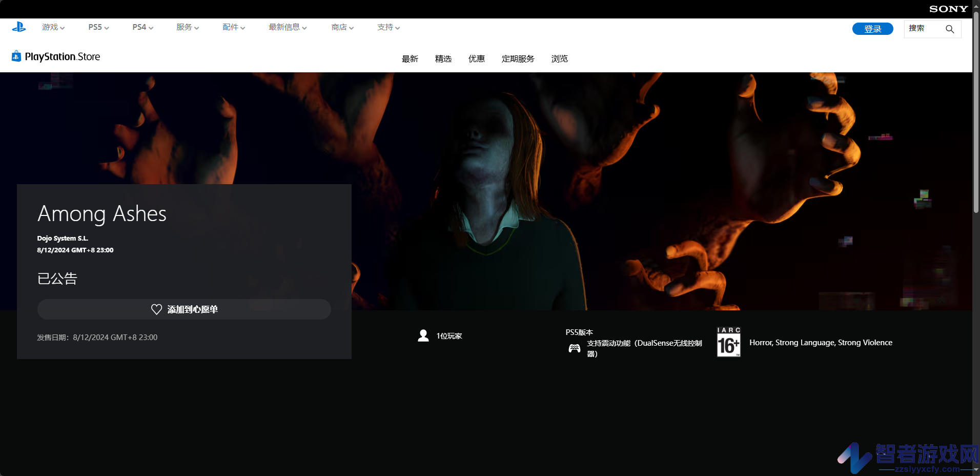Click the SONY logo
980x476 pixels.
pyautogui.click(x=948, y=9)
